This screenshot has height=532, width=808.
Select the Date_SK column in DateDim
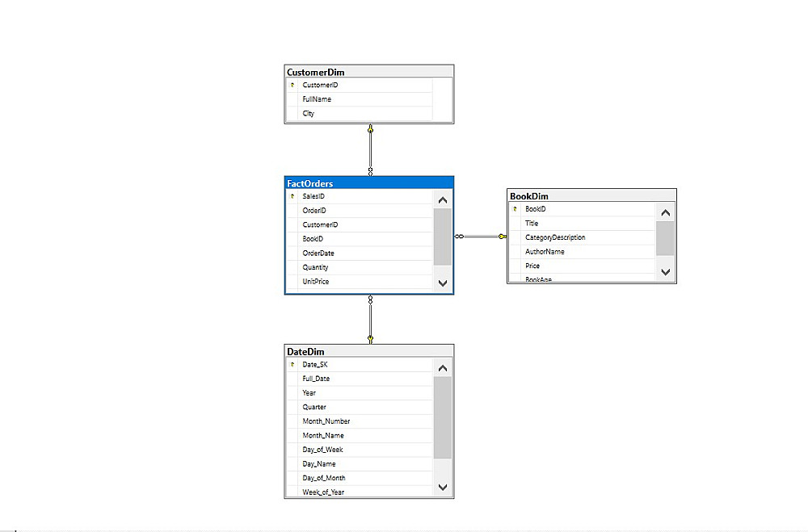click(x=360, y=365)
